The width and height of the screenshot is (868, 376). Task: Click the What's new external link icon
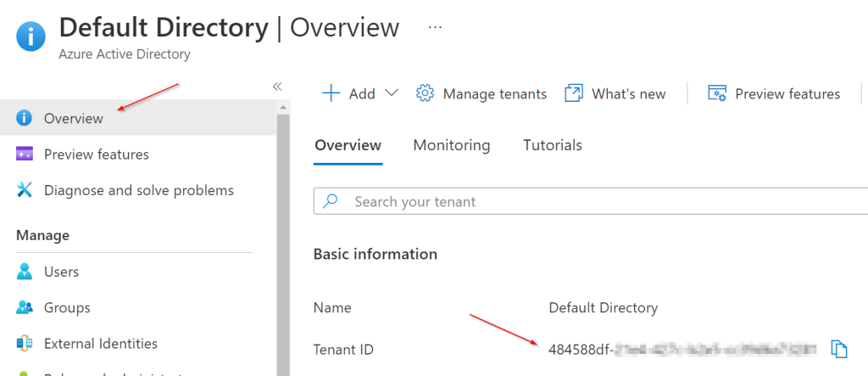574,93
